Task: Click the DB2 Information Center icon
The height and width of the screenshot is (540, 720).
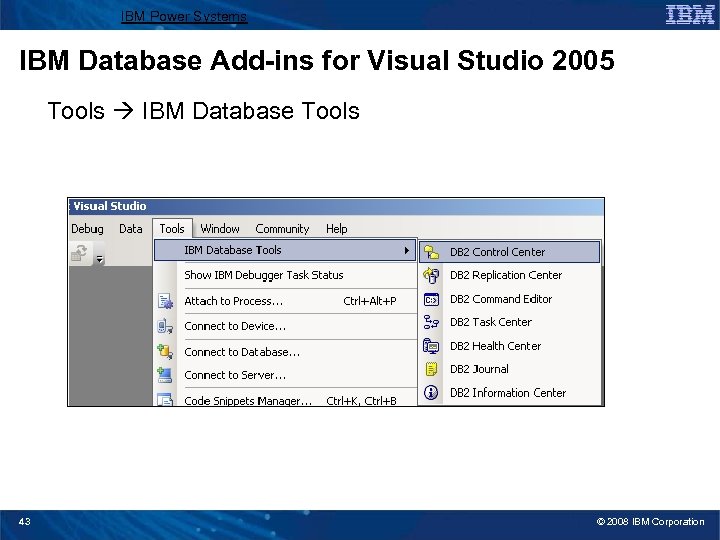Action: pos(431,393)
